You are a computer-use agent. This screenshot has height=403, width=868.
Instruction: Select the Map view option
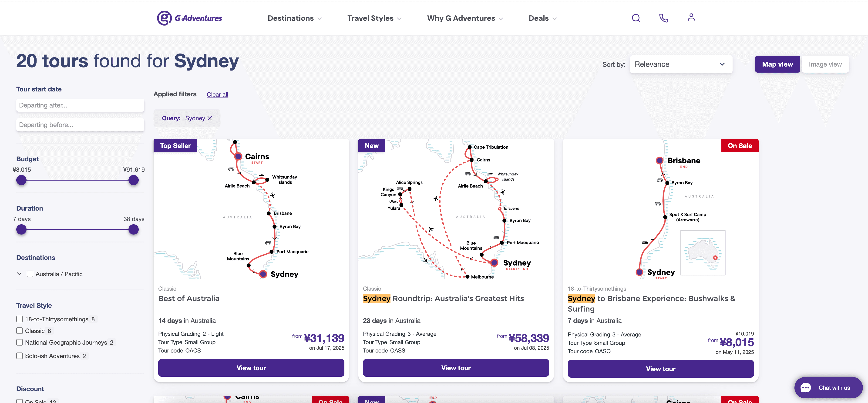[x=777, y=64]
